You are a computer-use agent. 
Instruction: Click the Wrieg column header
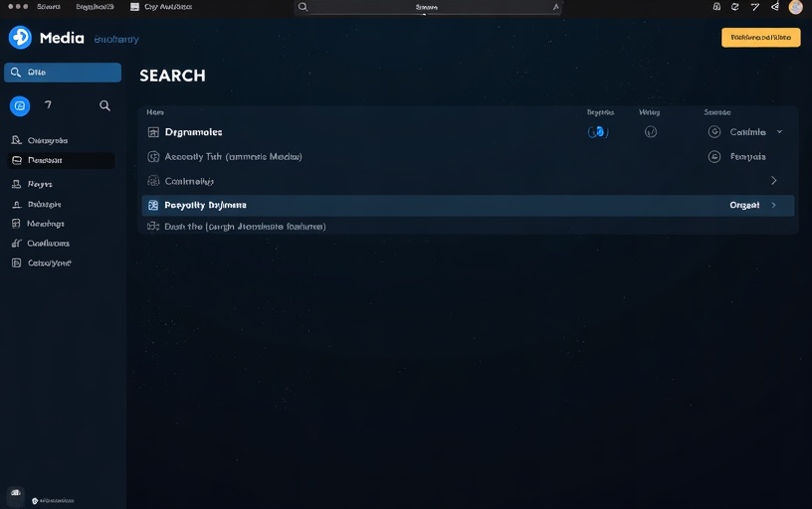650,112
